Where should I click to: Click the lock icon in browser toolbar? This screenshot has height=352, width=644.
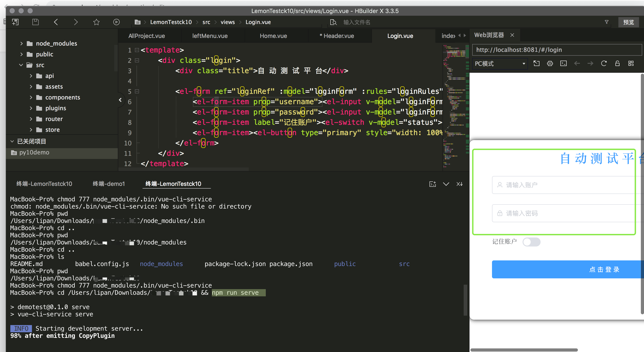pos(617,63)
